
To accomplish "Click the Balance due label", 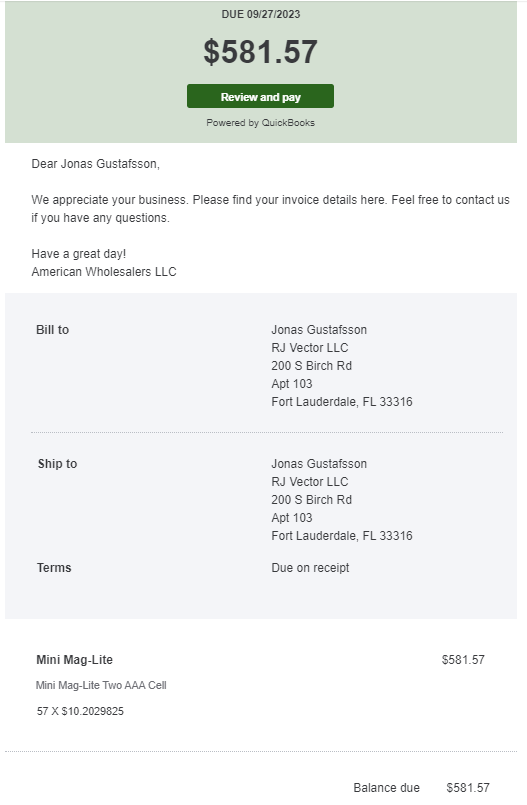I will 386,788.
